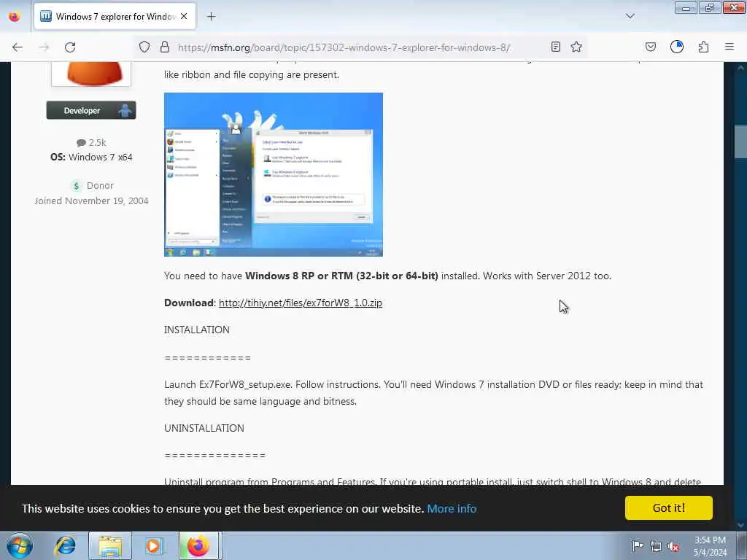Switch to the Windows 7 explorer tab
747x560 pixels.
coord(115,17)
